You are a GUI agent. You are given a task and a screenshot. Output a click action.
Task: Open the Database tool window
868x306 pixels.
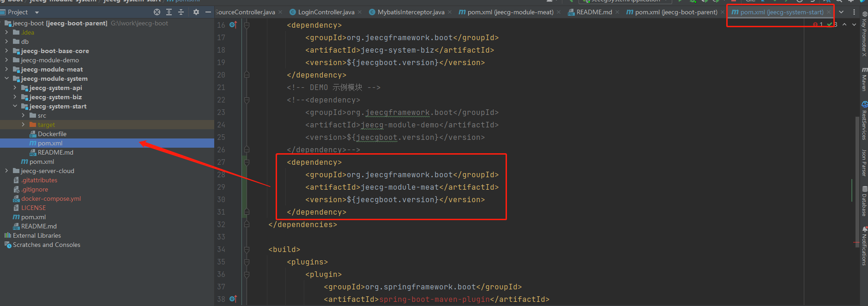(x=864, y=201)
